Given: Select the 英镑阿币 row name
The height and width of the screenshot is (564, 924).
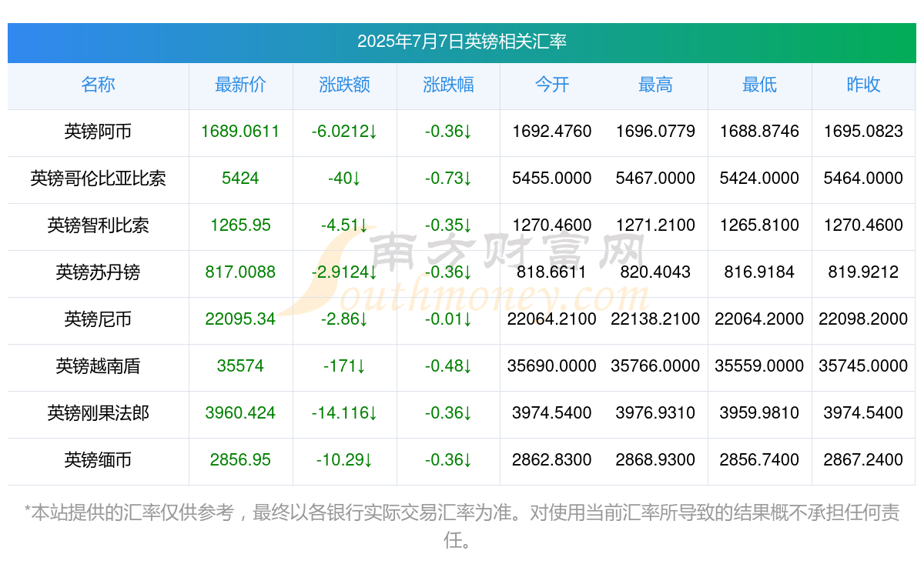Looking at the screenshot, I should 98,132.
